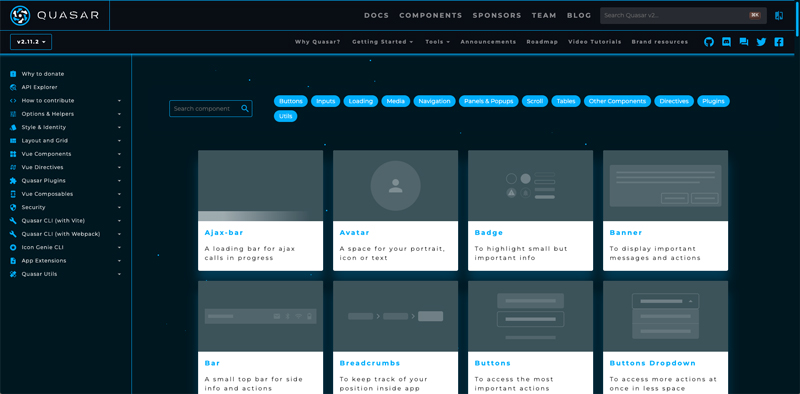Open the Badge component card
Screen dimensions: 800x394
pyautogui.click(x=531, y=210)
